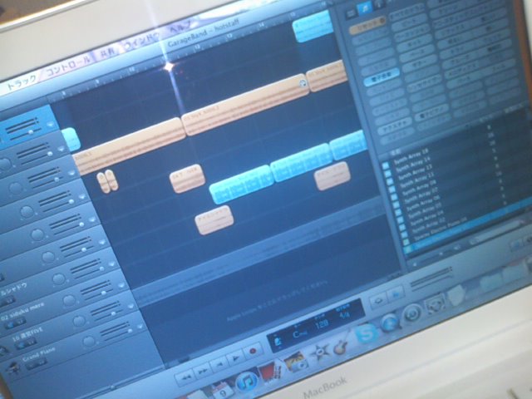Click the playhead marker on the ruler
Viewport: 532px width, 399px height.
coord(168,66)
